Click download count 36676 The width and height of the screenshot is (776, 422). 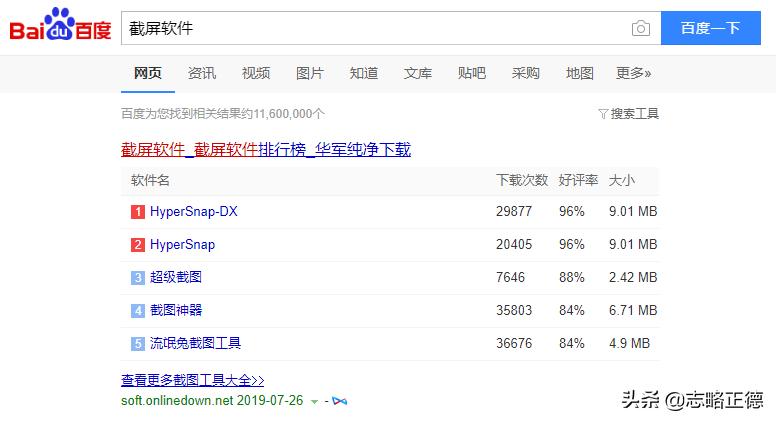point(514,343)
